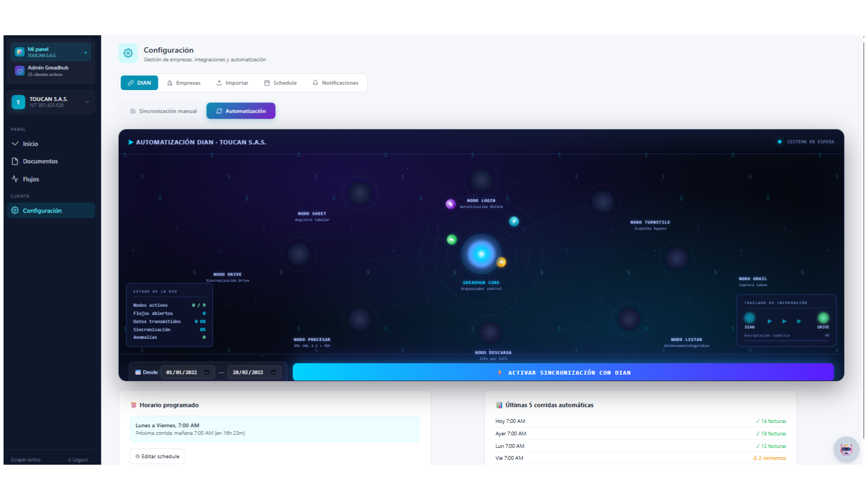Click the calendar icon on the Schedule tab
Viewport: 868px width, 488px height.
point(267,83)
